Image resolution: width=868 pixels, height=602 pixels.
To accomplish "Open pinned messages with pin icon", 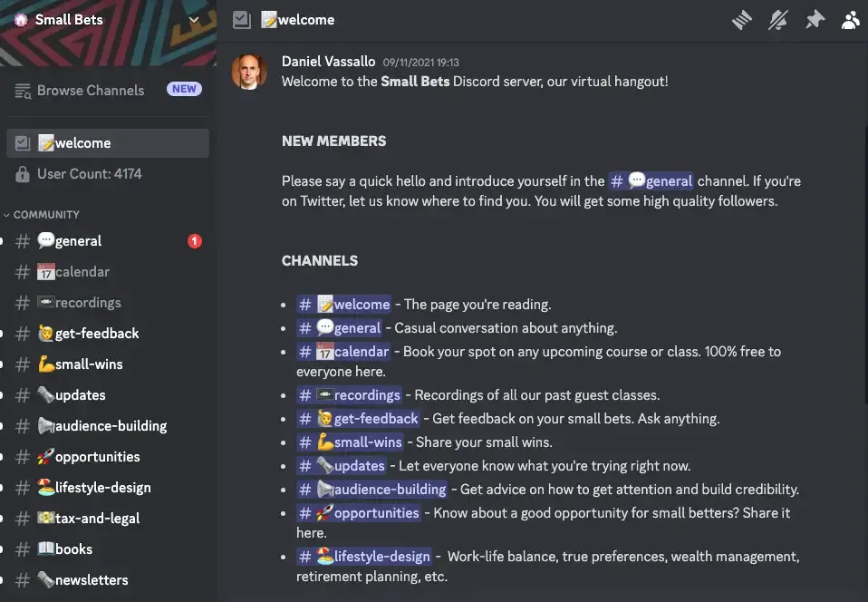I will tap(815, 19).
